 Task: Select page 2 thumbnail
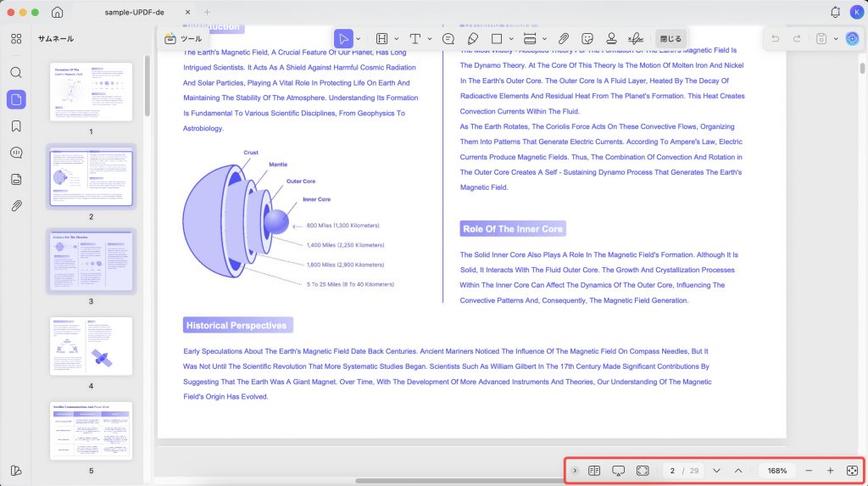(x=91, y=177)
